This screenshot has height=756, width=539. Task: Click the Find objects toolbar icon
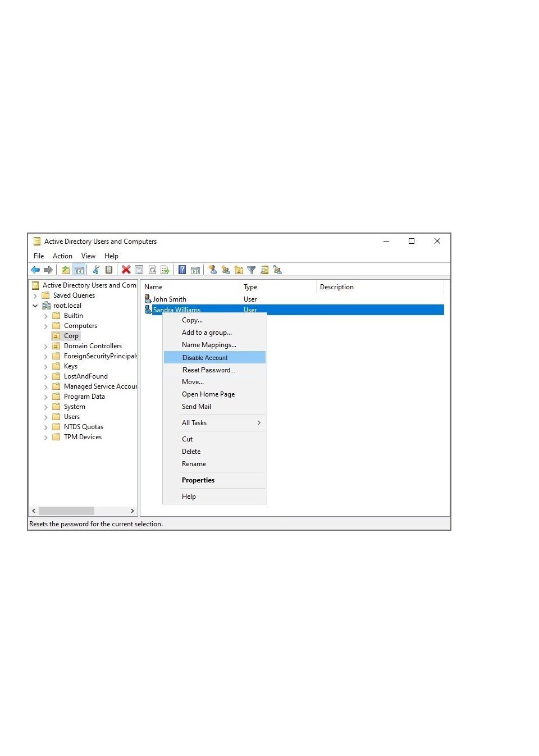pyautogui.click(x=264, y=270)
